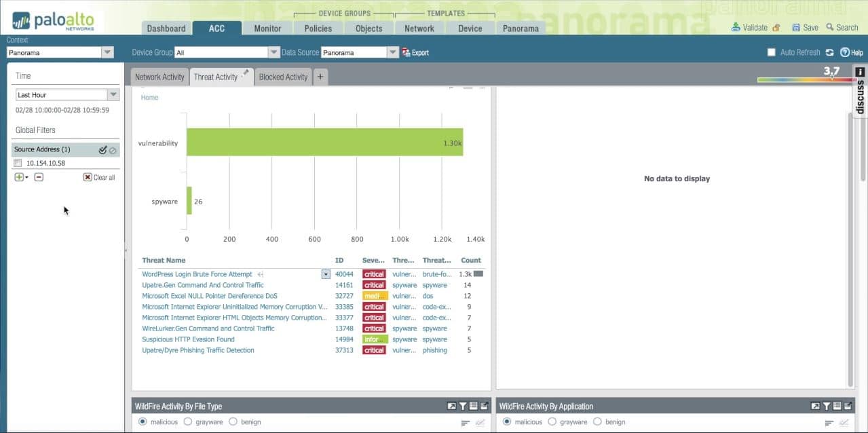Add a new ACC tab with the plus tab
The width and height of the screenshot is (868, 433).
point(320,77)
